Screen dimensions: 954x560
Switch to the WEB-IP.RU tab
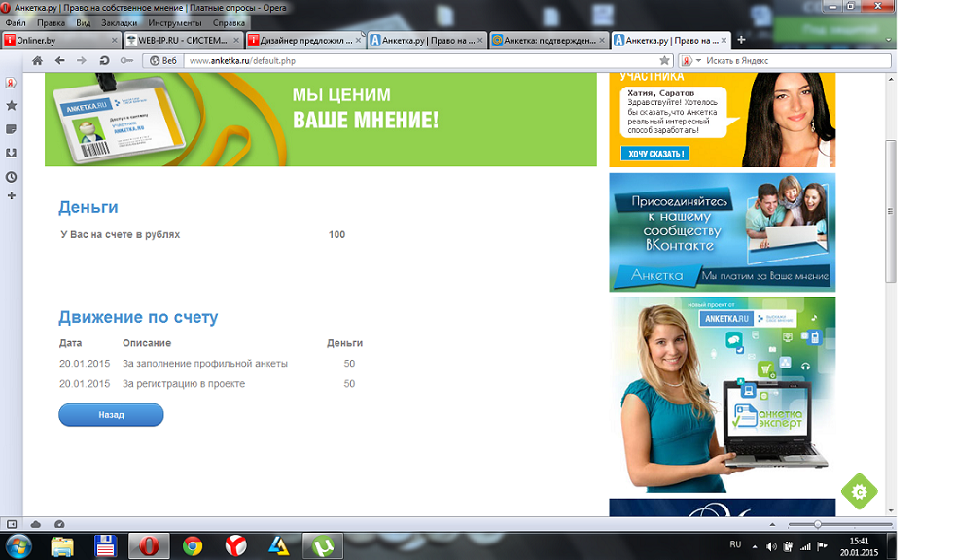point(183,40)
